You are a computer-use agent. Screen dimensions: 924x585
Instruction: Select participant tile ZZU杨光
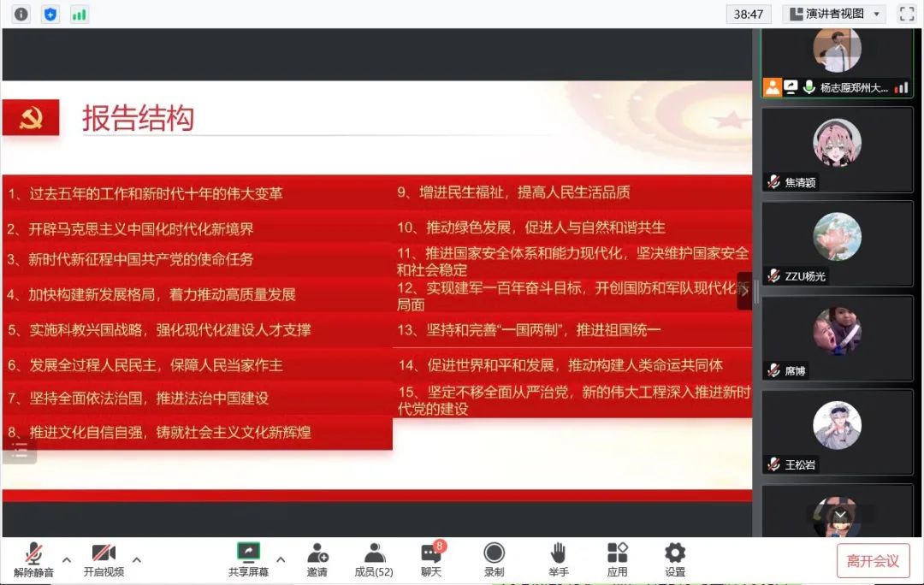pyautogui.click(x=837, y=244)
